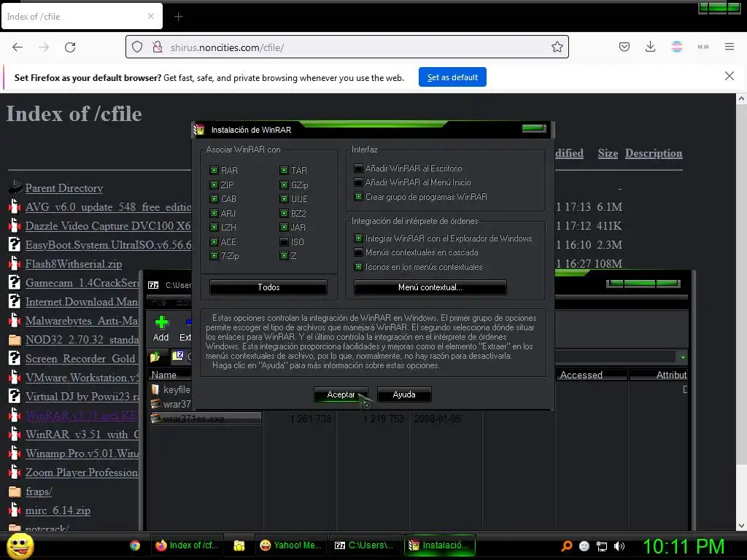Image resolution: width=747 pixels, height=560 pixels.
Task: Enable the ISO association checkbox
Action: [284, 241]
